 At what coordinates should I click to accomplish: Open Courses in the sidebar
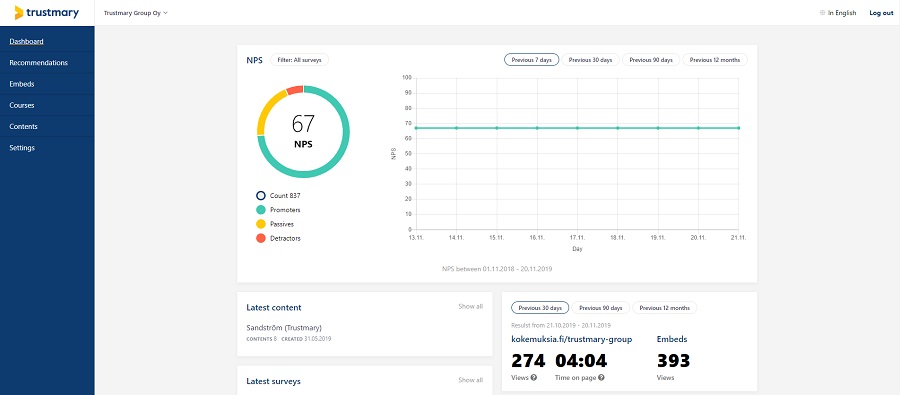(x=22, y=105)
